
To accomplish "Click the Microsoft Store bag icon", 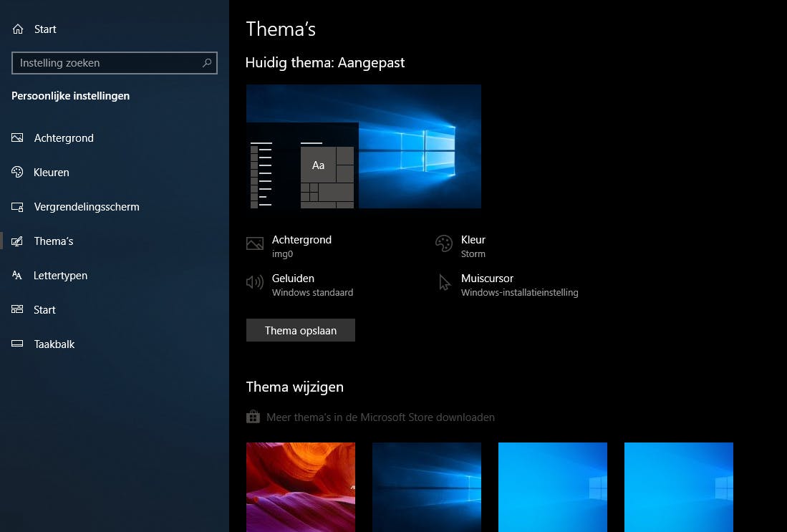I will click(253, 417).
